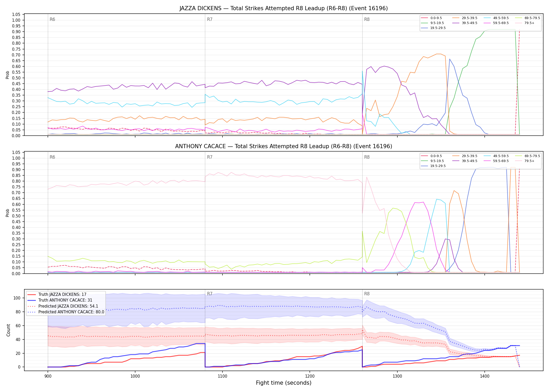Click the 40 tick on the Count axis

tap(18, 339)
